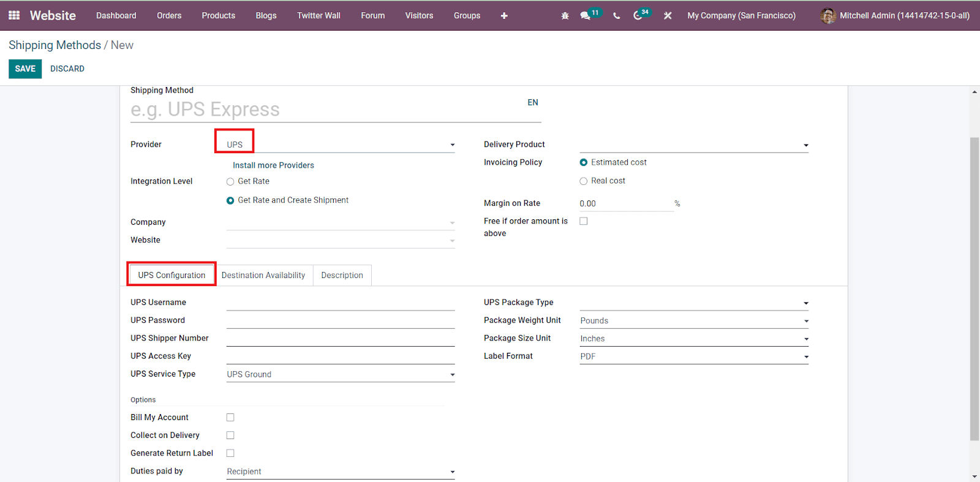This screenshot has width=980, height=482.
Task: Open activities clock icon with badge 34
Action: (x=641, y=15)
